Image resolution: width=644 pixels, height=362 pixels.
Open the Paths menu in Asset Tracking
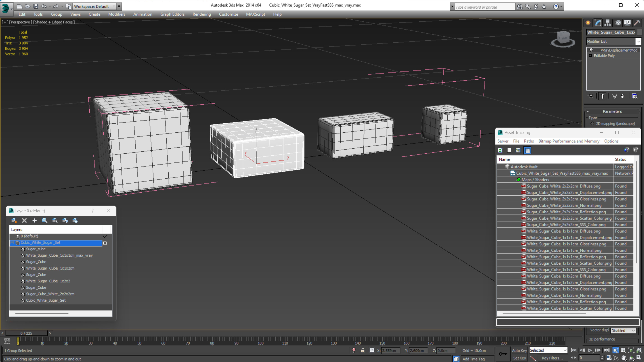click(528, 141)
